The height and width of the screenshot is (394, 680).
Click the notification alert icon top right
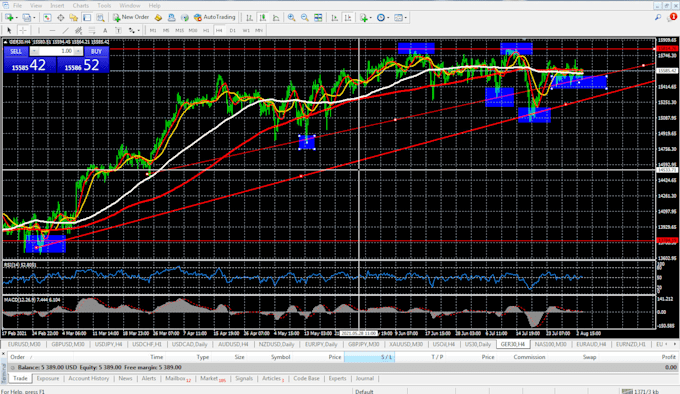[x=673, y=17]
